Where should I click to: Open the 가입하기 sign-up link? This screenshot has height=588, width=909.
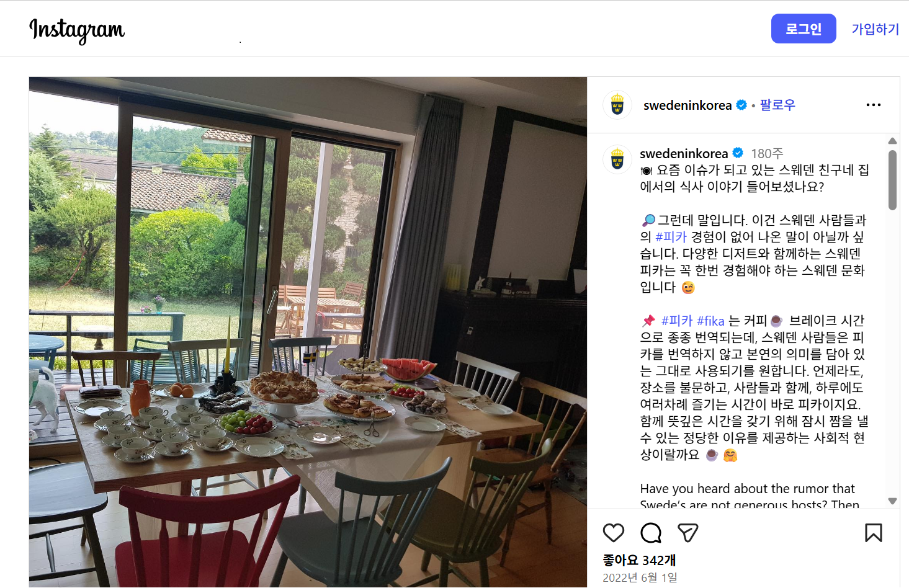point(875,29)
